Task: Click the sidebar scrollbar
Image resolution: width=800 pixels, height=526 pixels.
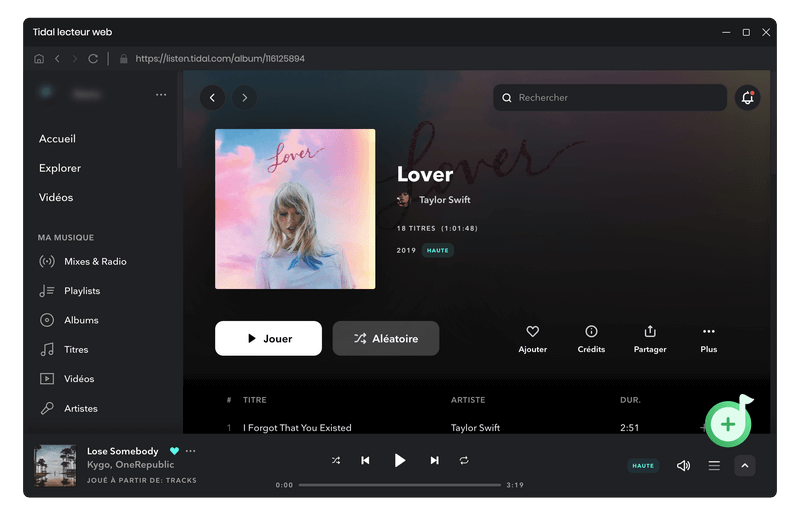Action: click(x=180, y=120)
